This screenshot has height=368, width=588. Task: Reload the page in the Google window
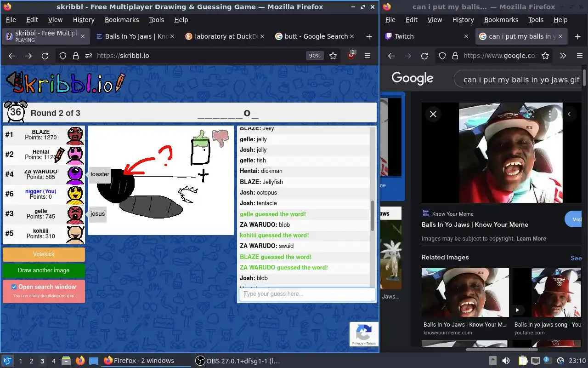coord(424,56)
